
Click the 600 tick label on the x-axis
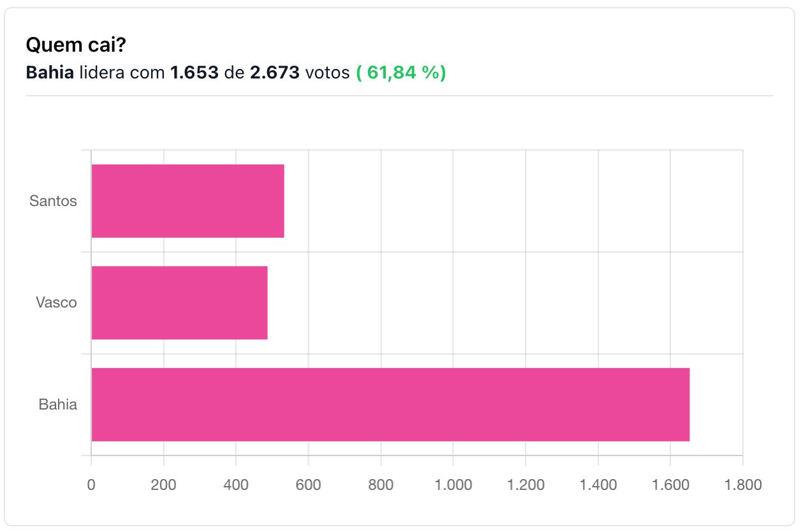[x=308, y=485]
